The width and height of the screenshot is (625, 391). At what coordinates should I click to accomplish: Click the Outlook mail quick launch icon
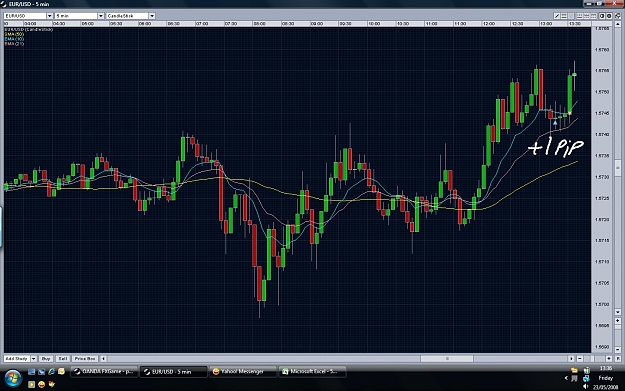(x=61, y=371)
